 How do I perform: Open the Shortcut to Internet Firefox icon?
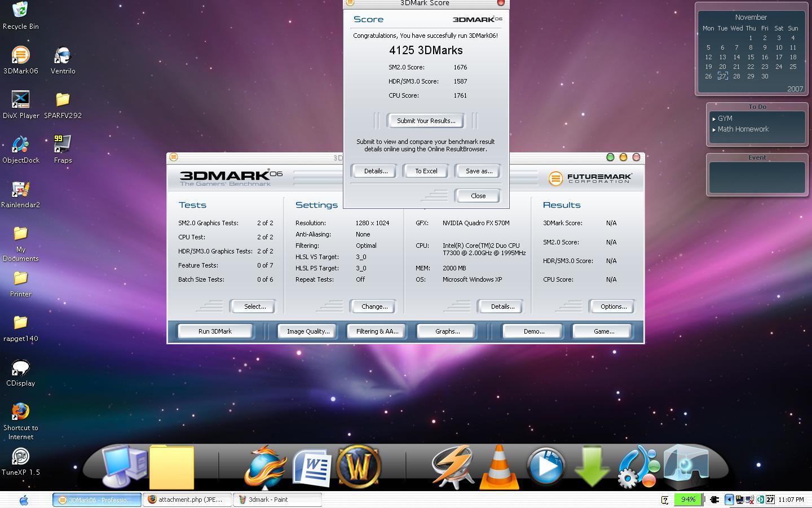20,421
